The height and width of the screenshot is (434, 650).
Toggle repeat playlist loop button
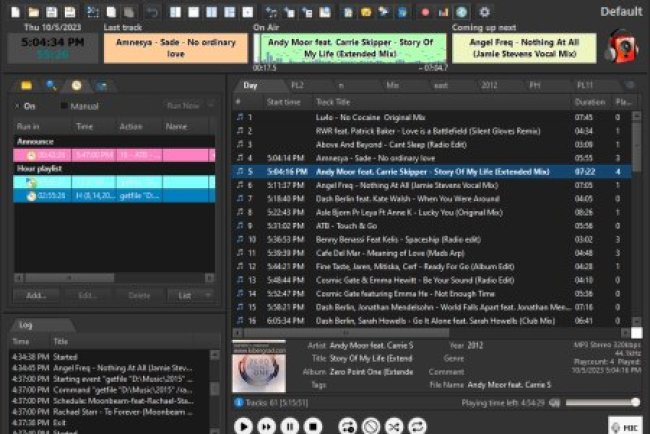pos(417,426)
